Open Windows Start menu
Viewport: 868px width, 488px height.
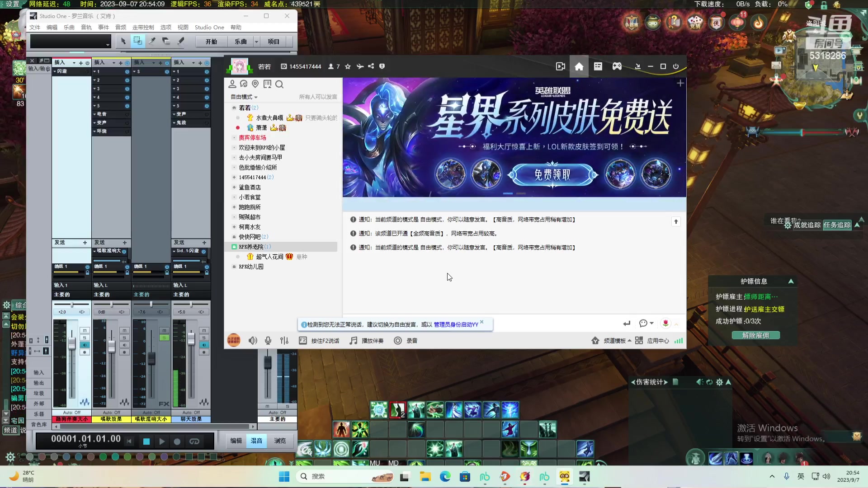pos(284,476)
